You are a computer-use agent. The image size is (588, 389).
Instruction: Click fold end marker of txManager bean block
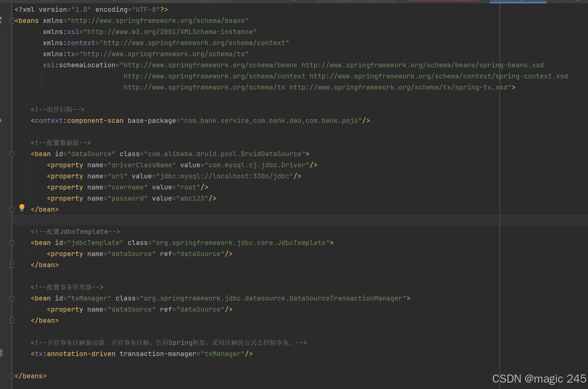click(x=12, y=321)
